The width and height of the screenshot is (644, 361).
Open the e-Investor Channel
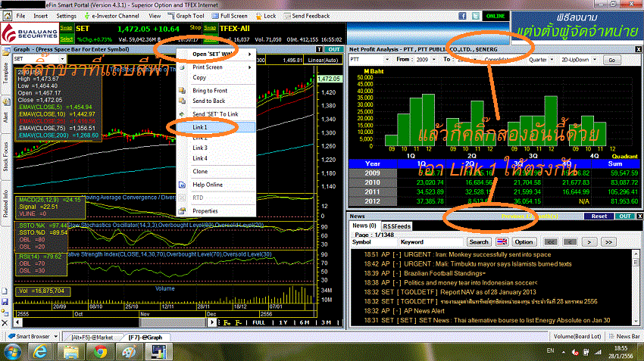[111, 16]
